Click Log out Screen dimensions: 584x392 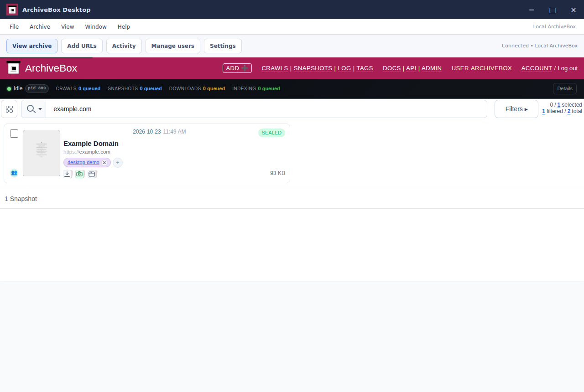point(568,68)
